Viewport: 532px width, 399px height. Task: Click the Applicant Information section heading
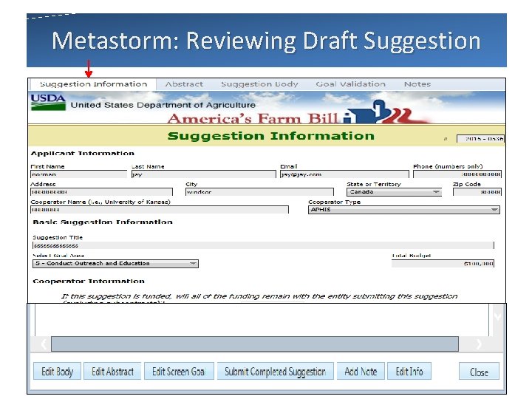83,153
